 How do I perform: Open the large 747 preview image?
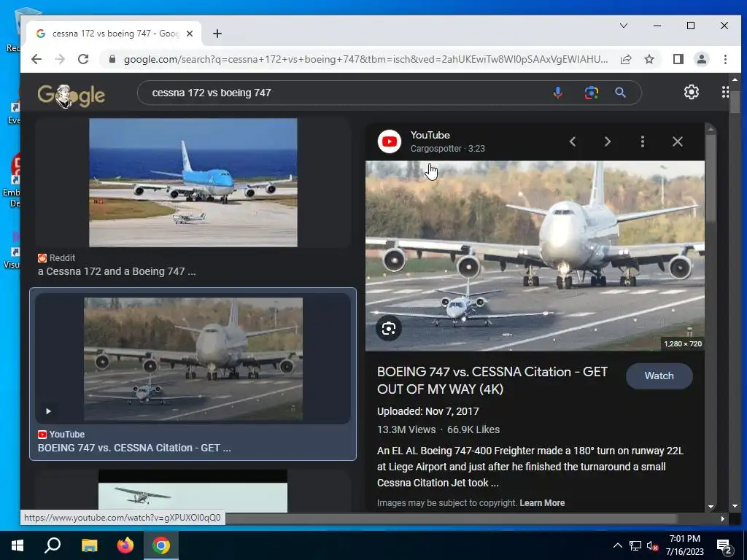point(535,256)
